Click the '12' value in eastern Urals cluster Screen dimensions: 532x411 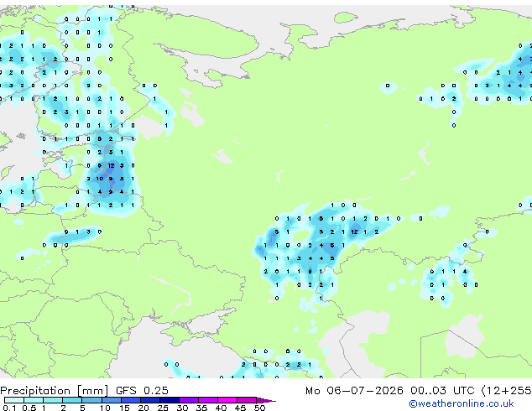pyautogui.click(x=354, y=232)
